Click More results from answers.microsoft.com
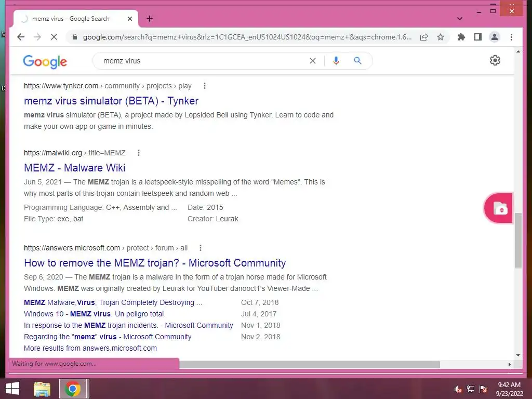 tap(90, 348)
